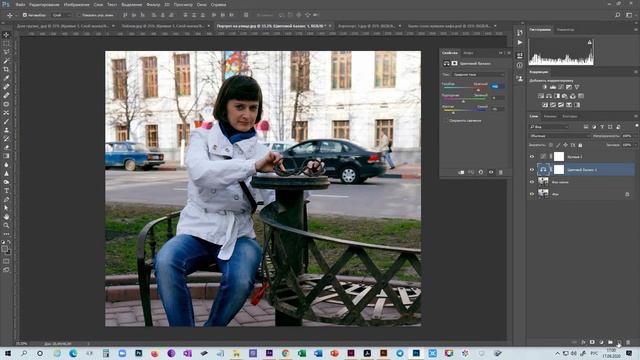Open the Изображение menu

(x=76, y=5)
